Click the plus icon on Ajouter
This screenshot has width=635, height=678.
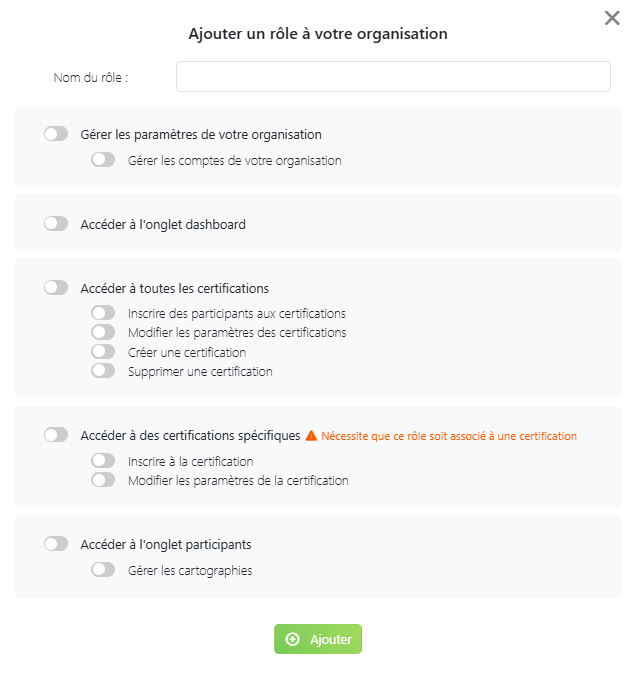coord(293,639)
